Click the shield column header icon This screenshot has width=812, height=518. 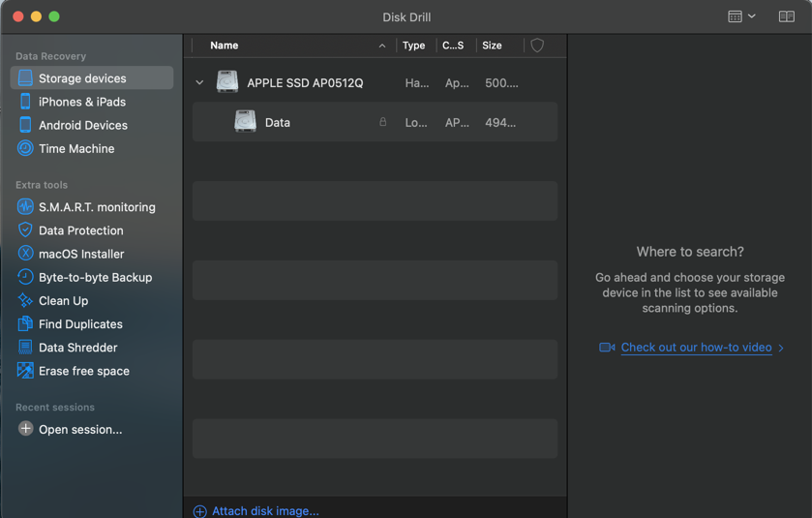tap(537, 46)
